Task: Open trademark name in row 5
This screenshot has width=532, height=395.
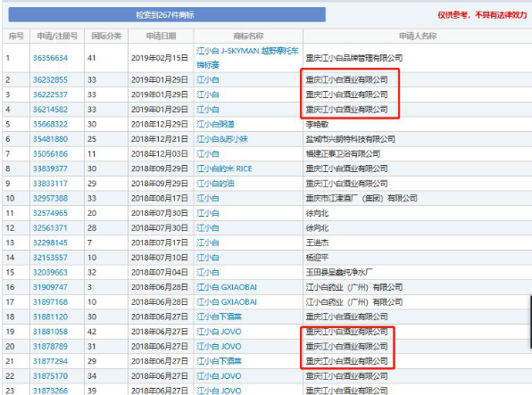Action: 215,125
